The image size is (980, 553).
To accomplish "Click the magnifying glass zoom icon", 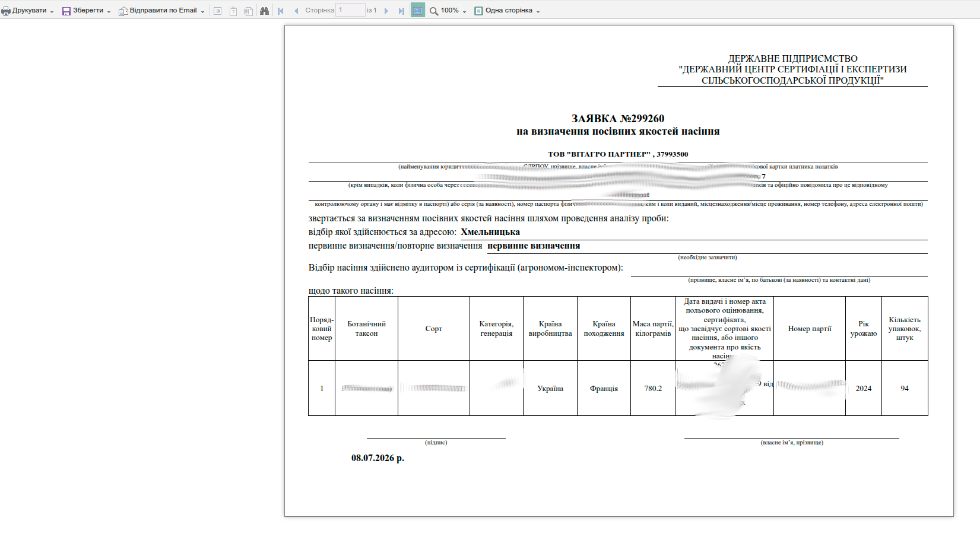I will (x=434, y=11).
